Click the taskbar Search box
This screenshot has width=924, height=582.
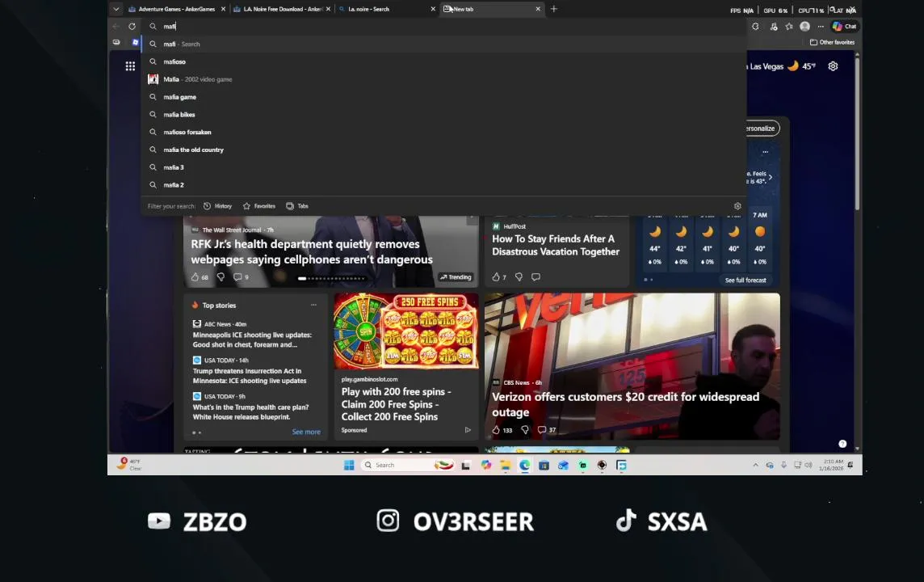406,466
